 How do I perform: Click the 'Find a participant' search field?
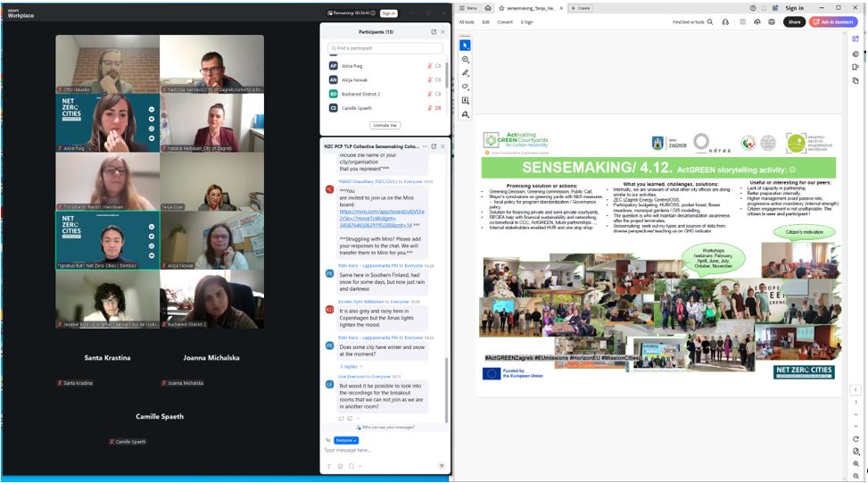point(385,48)
